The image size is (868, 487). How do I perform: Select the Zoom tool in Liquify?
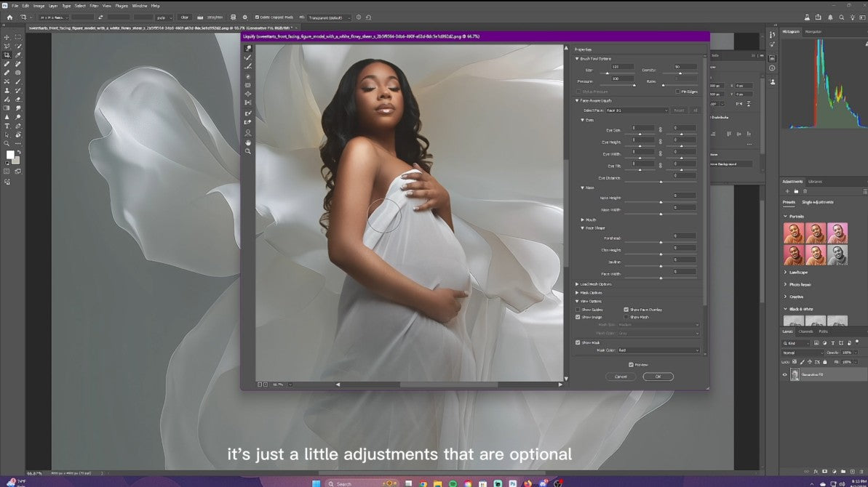coord(248,151)
